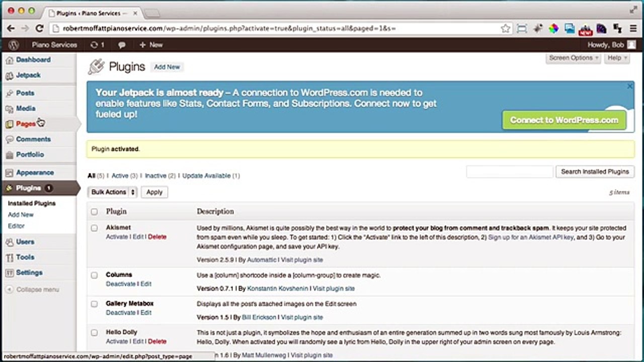This screenshot has width=644, height=362.
Task: Click the Dashboard sidebar icon
Action: point(10,60)
